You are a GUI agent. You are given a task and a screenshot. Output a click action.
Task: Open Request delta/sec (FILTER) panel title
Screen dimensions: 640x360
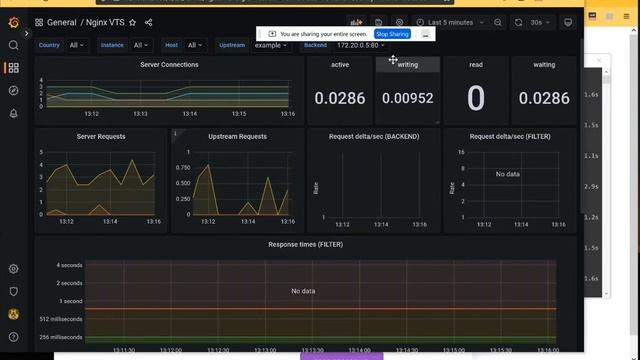(x=510, y=136)
